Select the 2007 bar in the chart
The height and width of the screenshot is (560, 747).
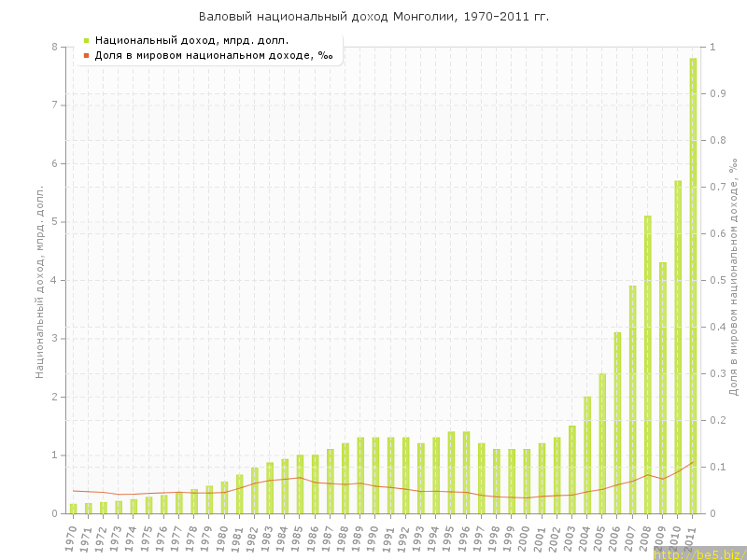coord(632,399)
